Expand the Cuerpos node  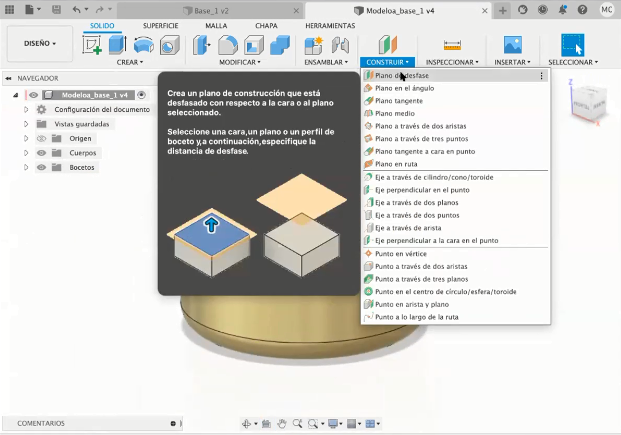pyautogui.click(x=26, y=153)
